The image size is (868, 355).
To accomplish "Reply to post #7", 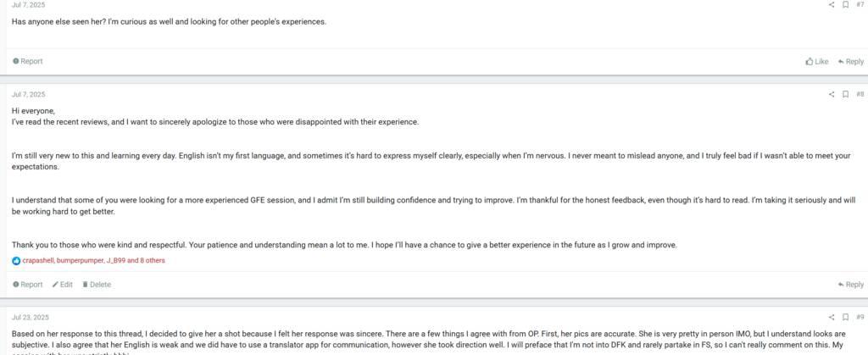I will (x=850, y=62).
